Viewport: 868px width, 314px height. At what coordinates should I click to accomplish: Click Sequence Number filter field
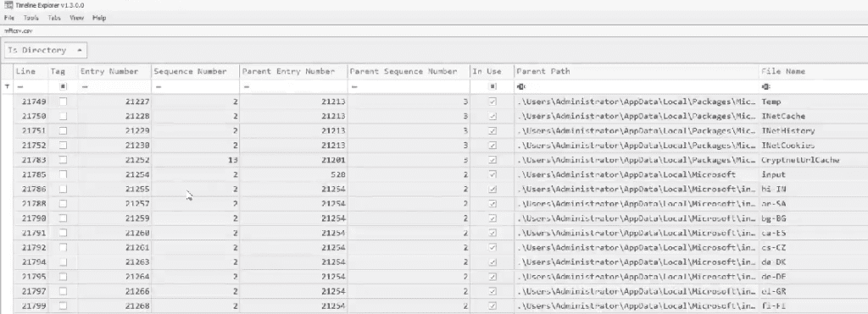(196, 87)
